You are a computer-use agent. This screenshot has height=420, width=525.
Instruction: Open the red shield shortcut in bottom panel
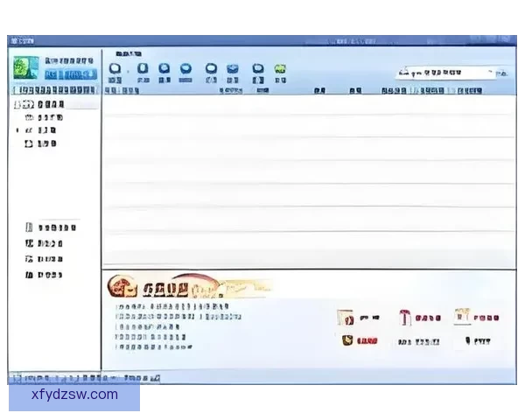click(346, 340)
